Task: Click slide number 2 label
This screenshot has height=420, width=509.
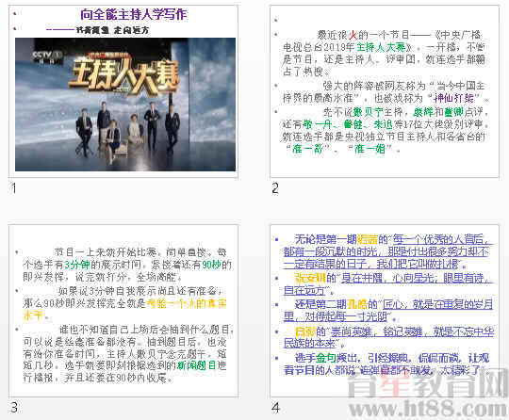Action: [275, 188]
